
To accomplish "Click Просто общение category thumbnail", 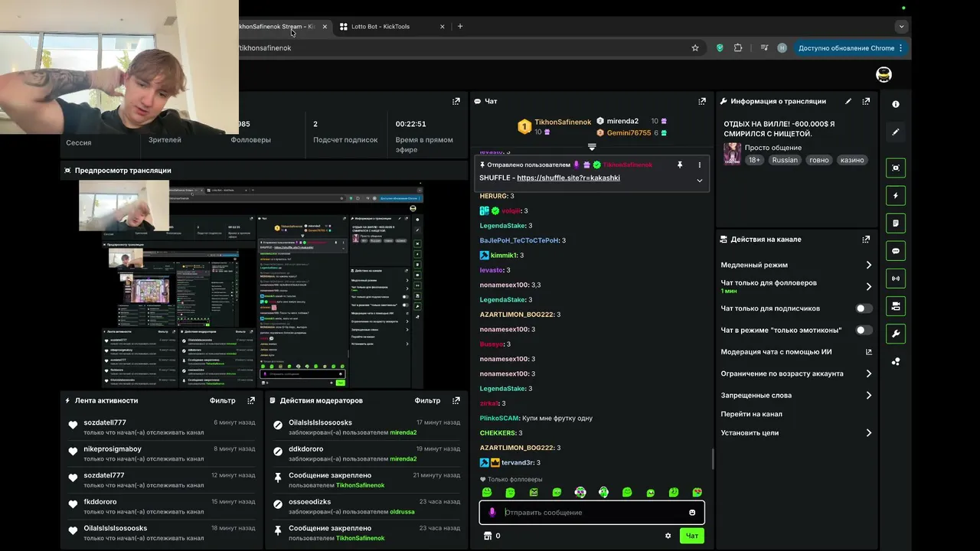I will pos(732,154).
